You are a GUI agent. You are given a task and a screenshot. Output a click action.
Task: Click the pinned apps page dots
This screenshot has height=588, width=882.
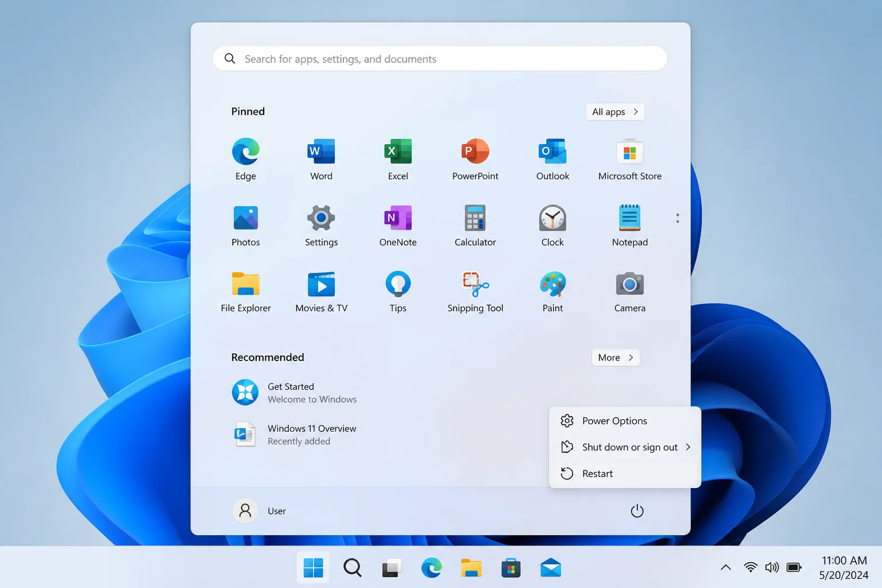678,218
